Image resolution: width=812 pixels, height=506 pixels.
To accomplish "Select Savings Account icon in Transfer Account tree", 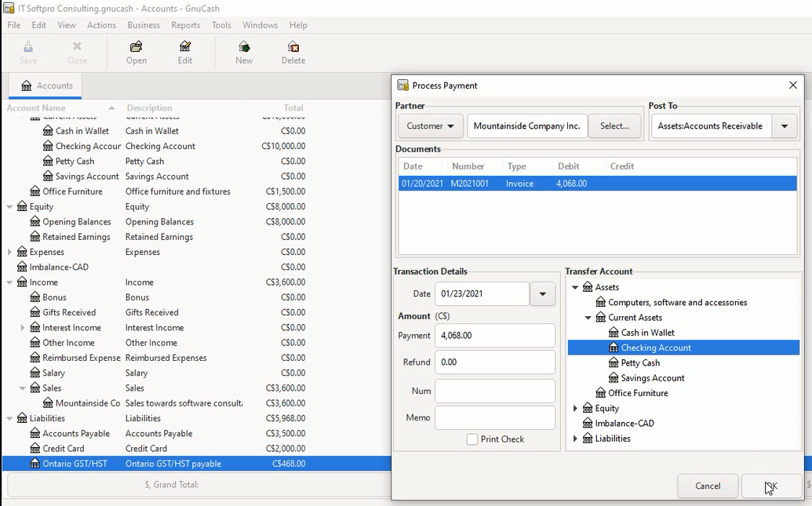I will 614,378.
